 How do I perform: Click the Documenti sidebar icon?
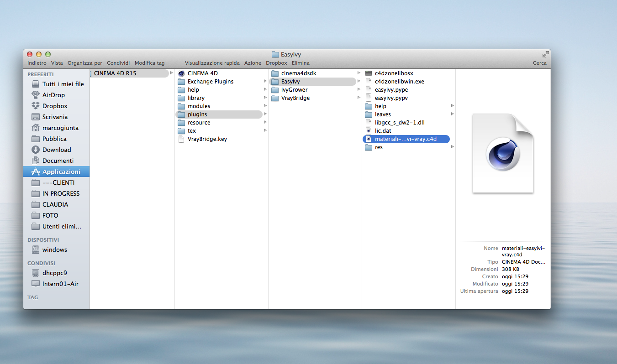coord(36,161)
